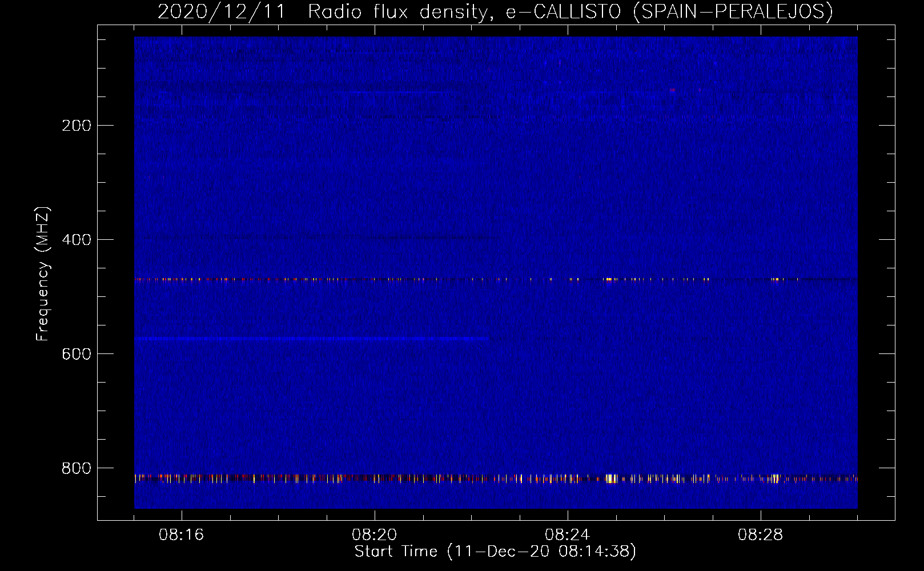
Task: Click the 600 frequency tick label
Action: pyautogui.click(x=77, y=354)
